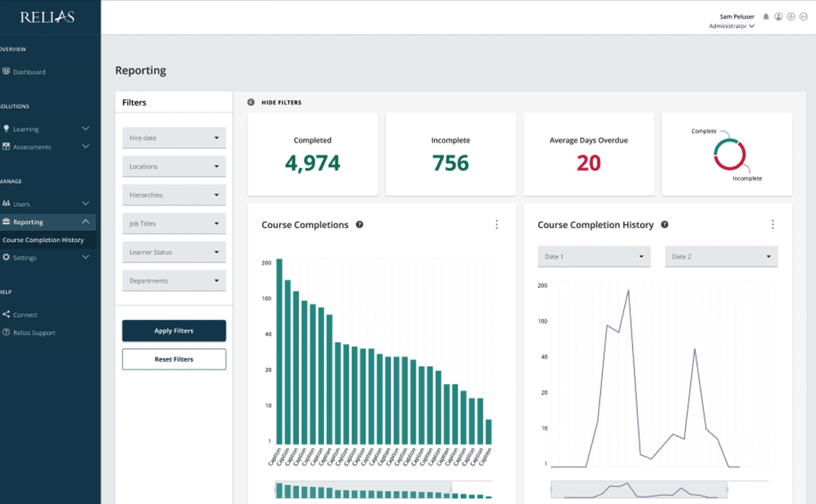
Task: Click the Learning lightbulb icon
Action: coord(6,128)
